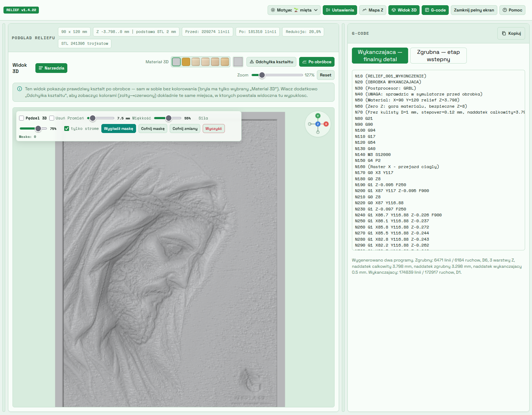
Task: Adjust the Miękkość softness slider
Action: pos(168,118)
